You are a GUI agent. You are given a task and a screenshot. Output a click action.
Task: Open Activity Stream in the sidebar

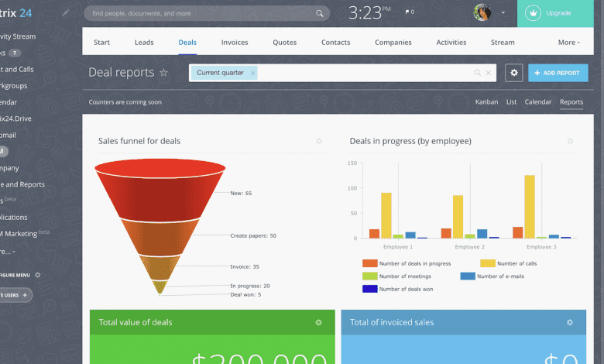coord(18,36)
